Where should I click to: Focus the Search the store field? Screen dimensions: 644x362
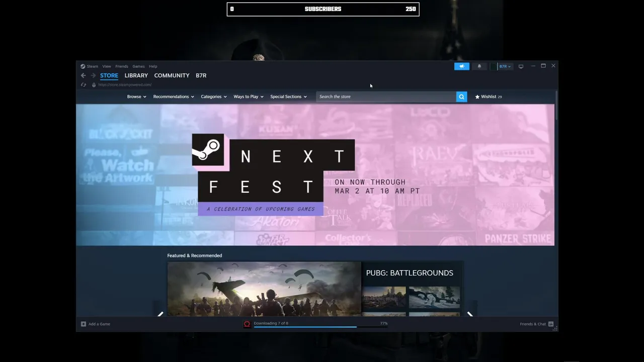pos(386,97)
